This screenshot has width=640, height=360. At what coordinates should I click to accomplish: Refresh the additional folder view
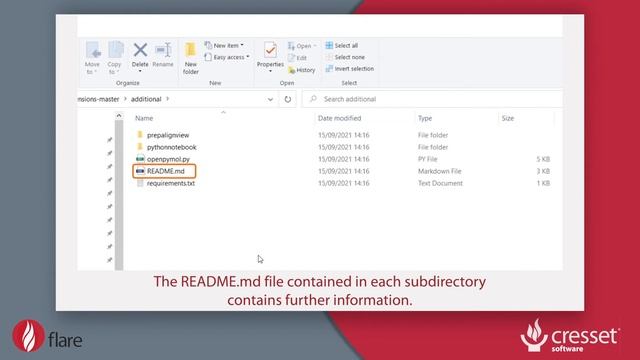(288, 99)
